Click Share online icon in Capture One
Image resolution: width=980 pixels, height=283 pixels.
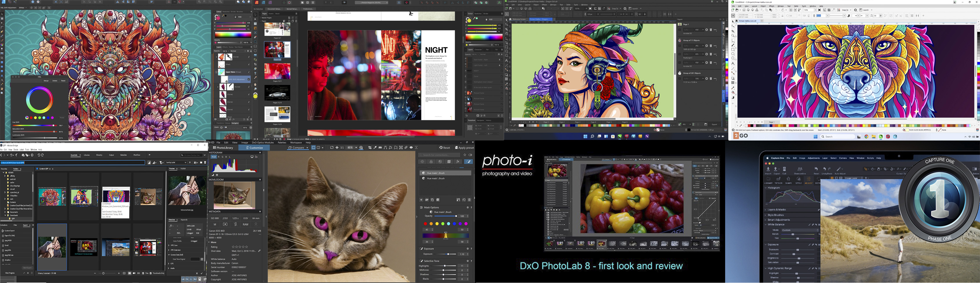(x=800, y=170)
